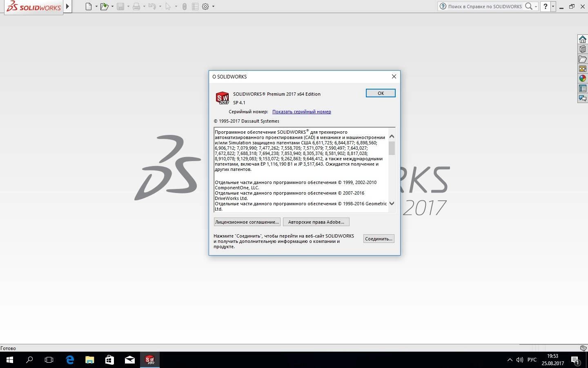Click the New document icon
Viewport: 588px width, 368px height.
(88, 7)
